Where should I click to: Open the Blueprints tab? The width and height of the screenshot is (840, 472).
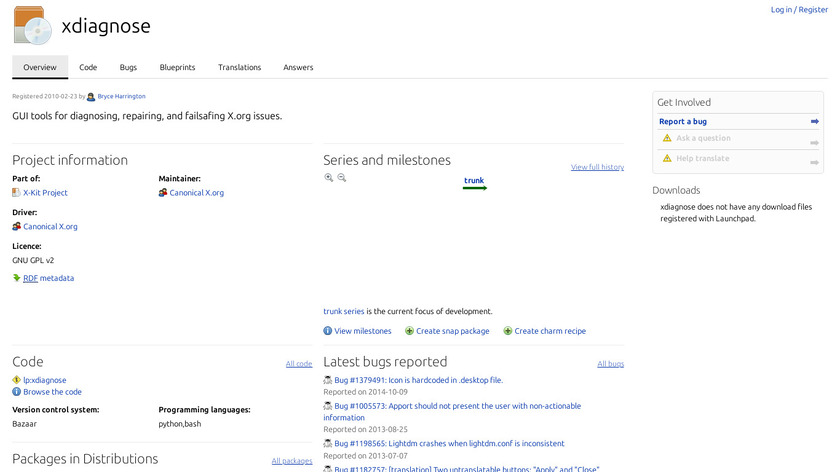tap(177, 67)
